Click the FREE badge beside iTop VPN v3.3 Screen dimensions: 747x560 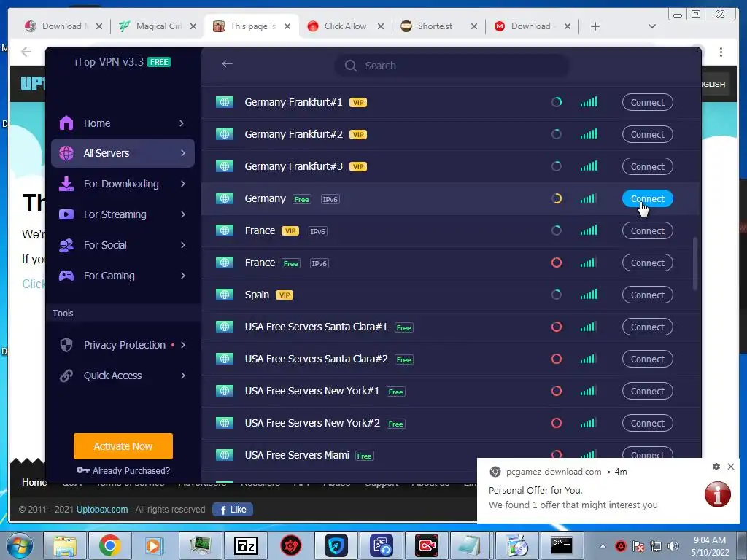158,62
